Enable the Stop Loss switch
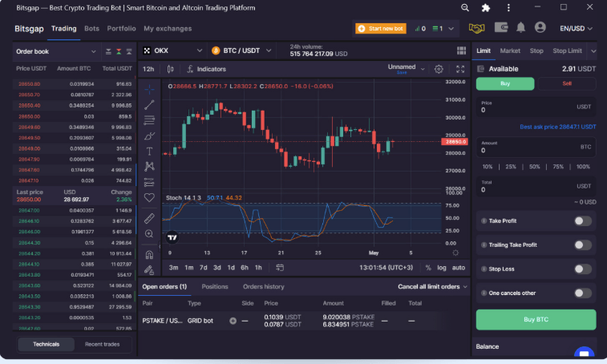The height and width of the screenshot is (364, 607). 583,269
